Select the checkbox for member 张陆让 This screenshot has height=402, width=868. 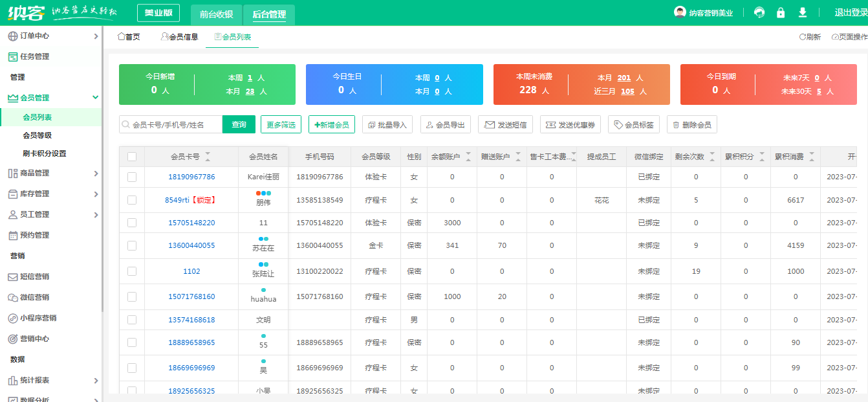point(132,271)
